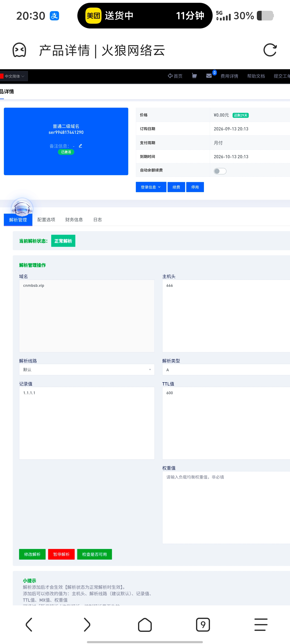290x644 pixels.
Task: Go forward with the browser forward arrow
Action: (x=87, y=624)
